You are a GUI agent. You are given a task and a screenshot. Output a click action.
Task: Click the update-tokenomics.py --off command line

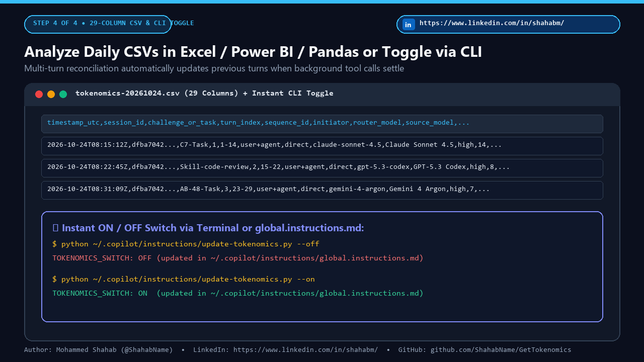click(186, 244)
